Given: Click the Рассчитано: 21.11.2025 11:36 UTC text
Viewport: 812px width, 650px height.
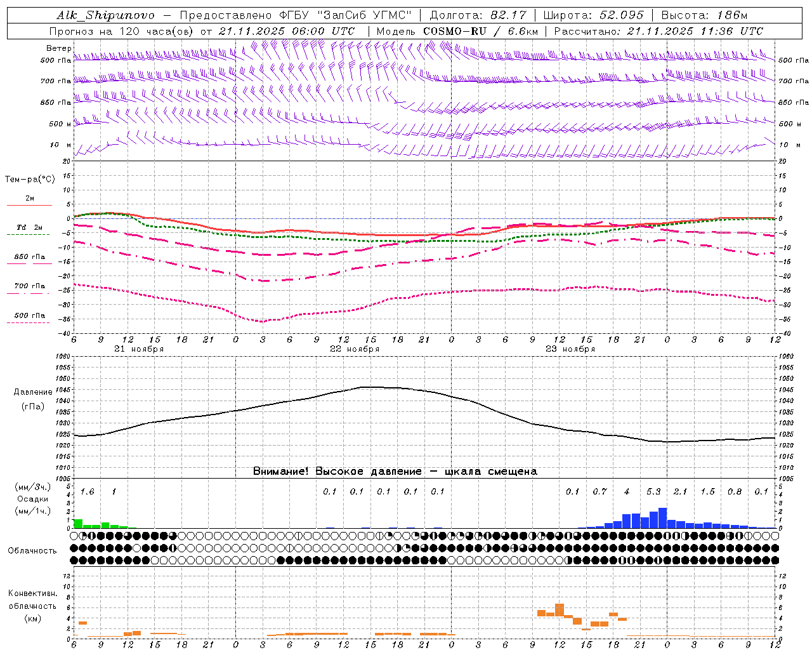Looking at the screenshot, I should tap(658, 31).
